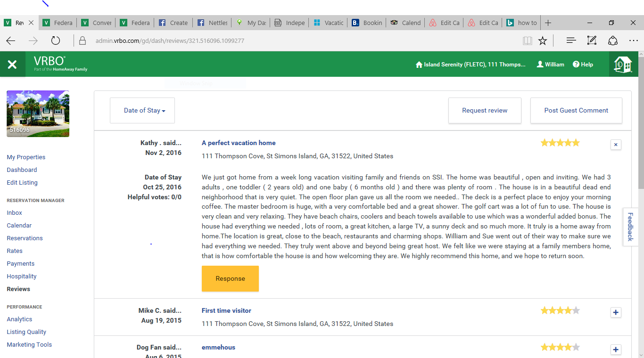Screen dimensions: 644x358
Task: Refresh the page with the reload icon
Action: (56, 41)
